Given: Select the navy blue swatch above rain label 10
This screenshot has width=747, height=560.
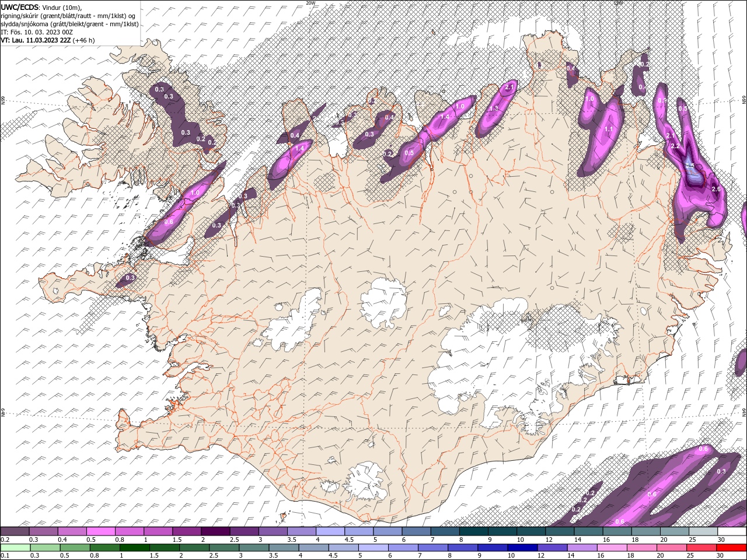Looking at the screenshot, I should click(x=522, y=547).
